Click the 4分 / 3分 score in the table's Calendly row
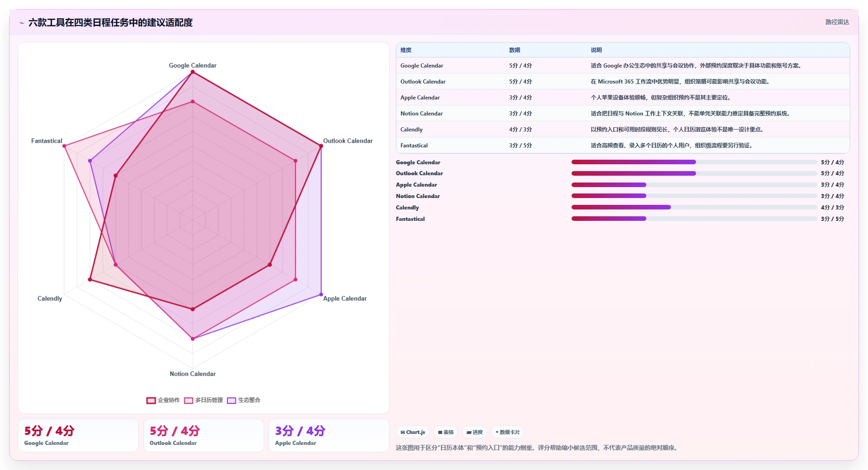This screenshot has height=470, width=868. [x=520, y=130]
